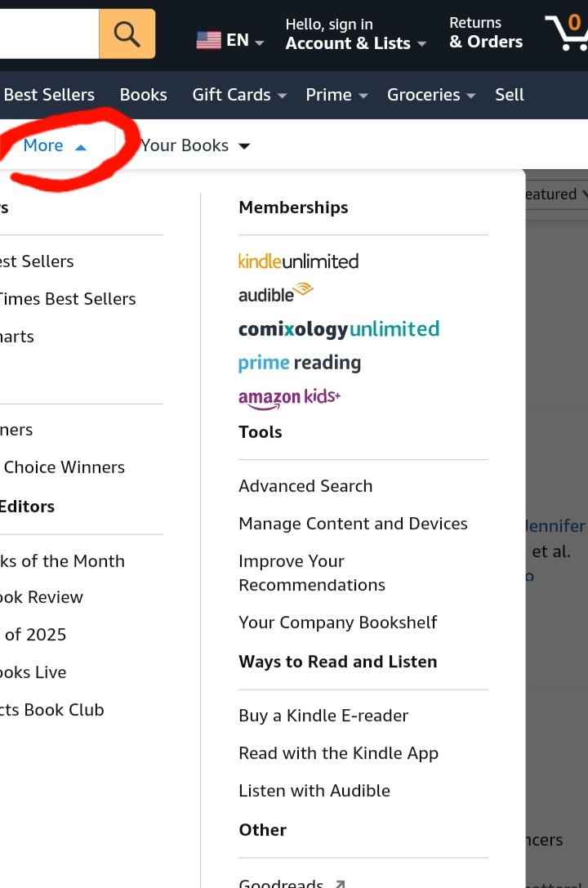
Task: Open Advanced Search
Action: (305, 486)
